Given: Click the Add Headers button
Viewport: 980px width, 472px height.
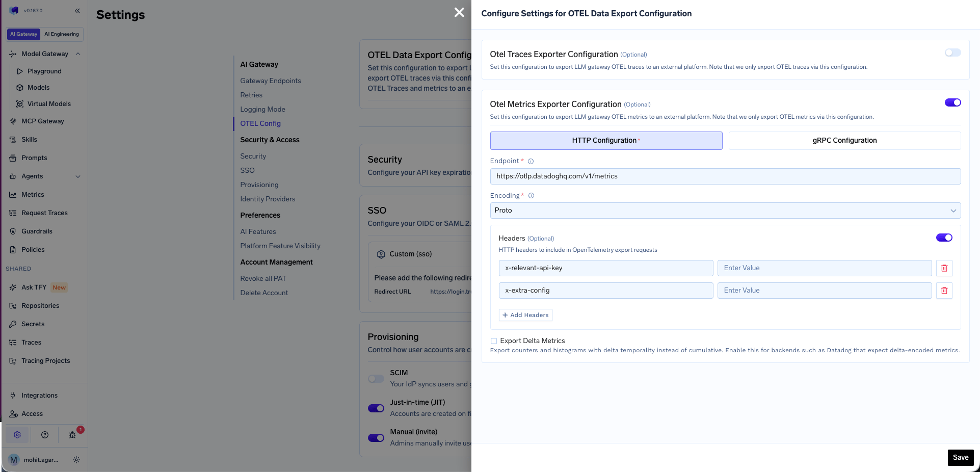Looking at the screenshot, I should [525, 315].
